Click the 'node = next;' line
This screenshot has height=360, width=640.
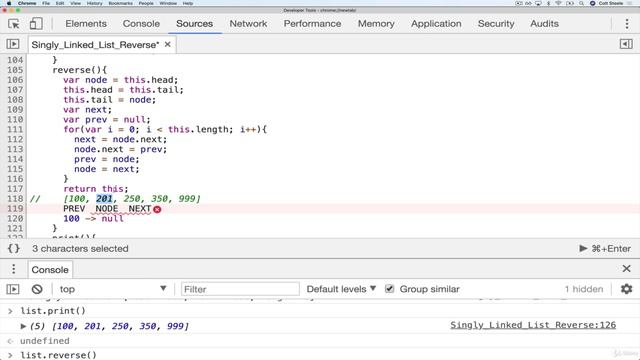107,169
